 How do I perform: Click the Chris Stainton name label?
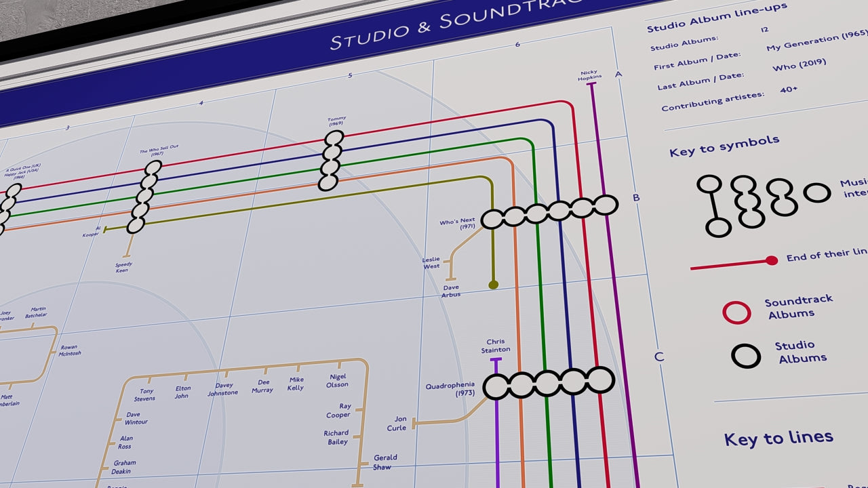[x=496, y=346]
